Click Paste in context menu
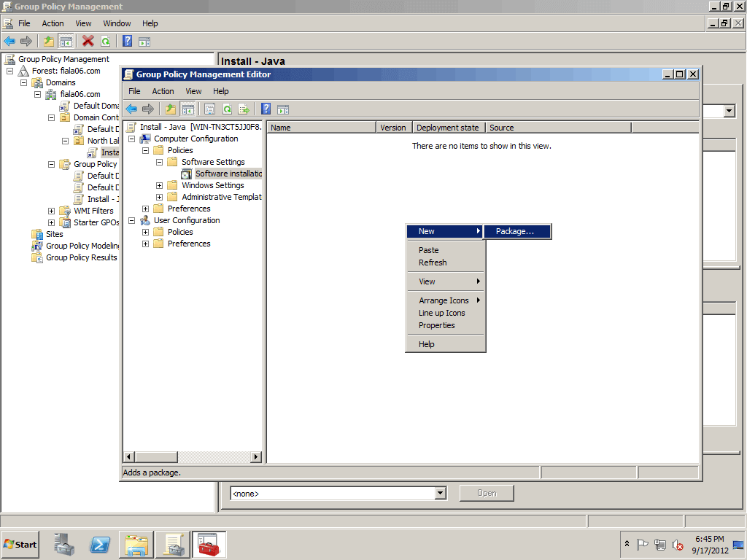This screenshot has width=747, height=560. click(x=445, y=250)
